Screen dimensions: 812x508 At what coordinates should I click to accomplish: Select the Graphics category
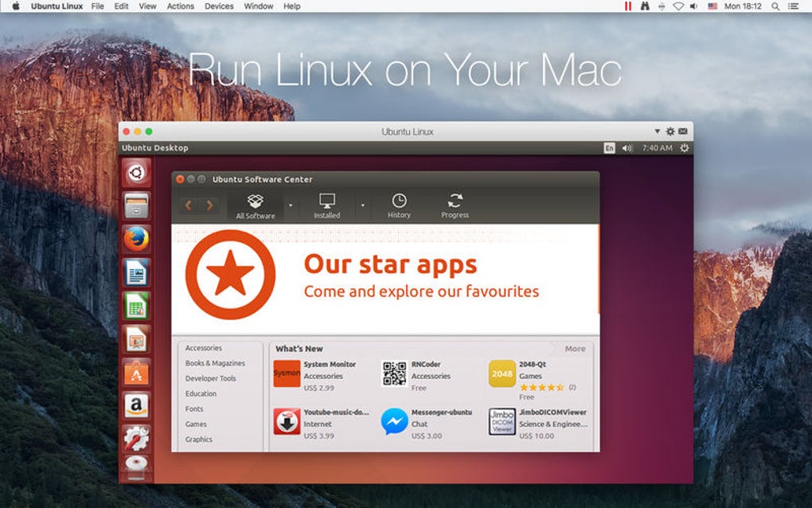tap(199, 440)
